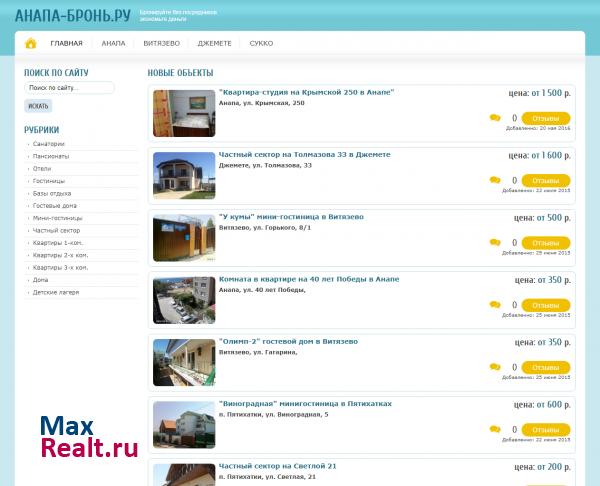Image resolution: width=600 pixels, height=486 pixels.
Task: Click the ИСКАТЬ search button
Action: pos(38,106)
